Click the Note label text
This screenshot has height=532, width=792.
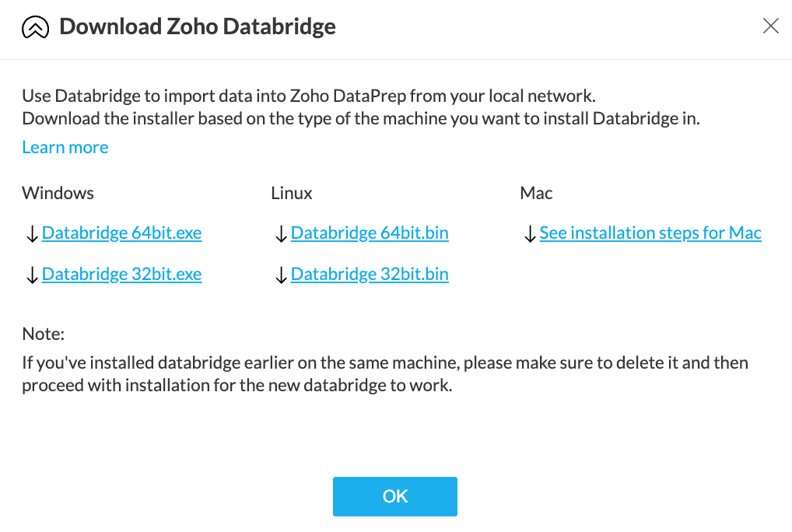click(43, 334)
